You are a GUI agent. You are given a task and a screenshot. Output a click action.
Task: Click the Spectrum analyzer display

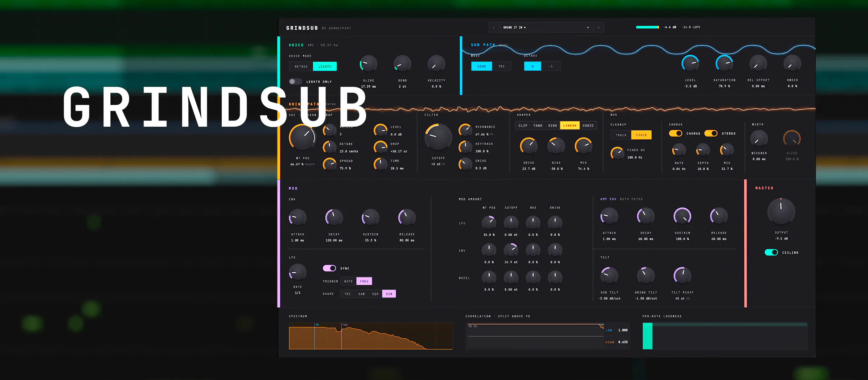371,336
